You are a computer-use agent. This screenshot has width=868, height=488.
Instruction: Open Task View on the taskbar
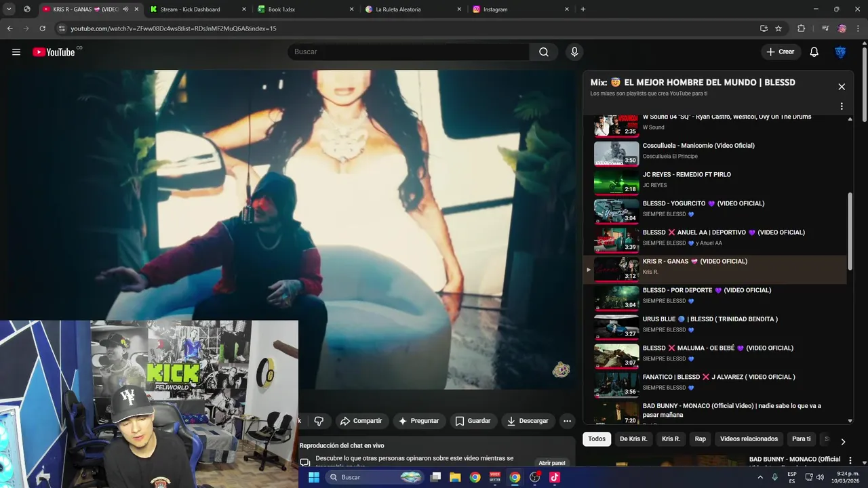click(x=435, y=477)
